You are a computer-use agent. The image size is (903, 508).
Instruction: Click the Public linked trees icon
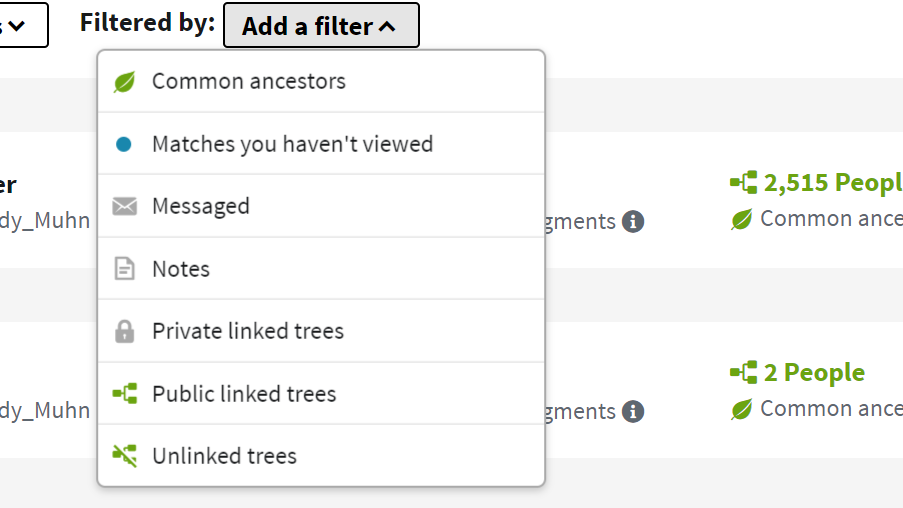tap(124, 394)
